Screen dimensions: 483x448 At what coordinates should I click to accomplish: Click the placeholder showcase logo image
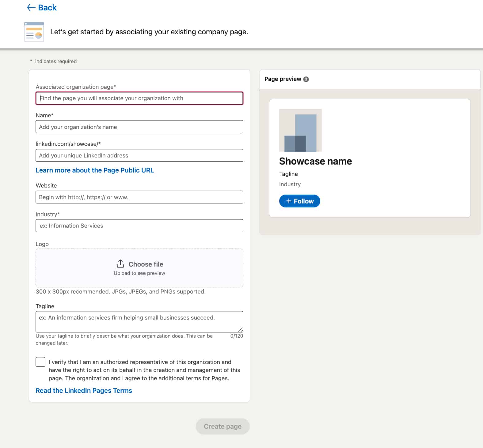click(x=300, y=131)
